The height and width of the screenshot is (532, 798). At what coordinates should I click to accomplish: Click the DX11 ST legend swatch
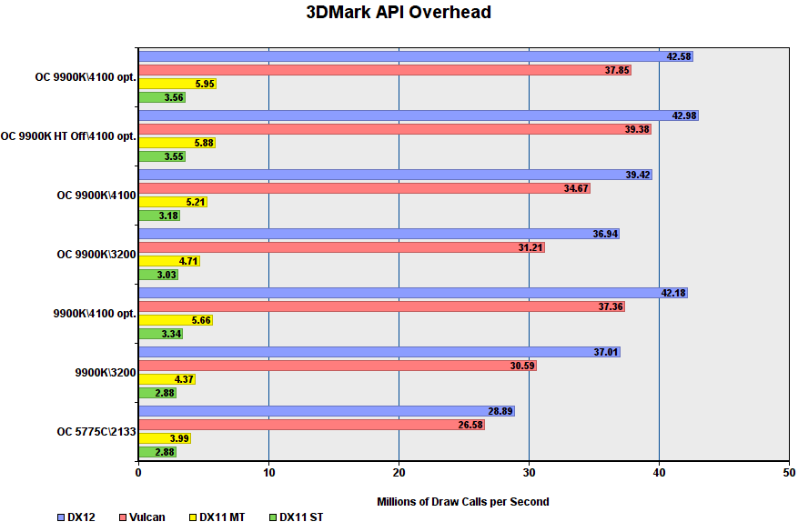273,517
